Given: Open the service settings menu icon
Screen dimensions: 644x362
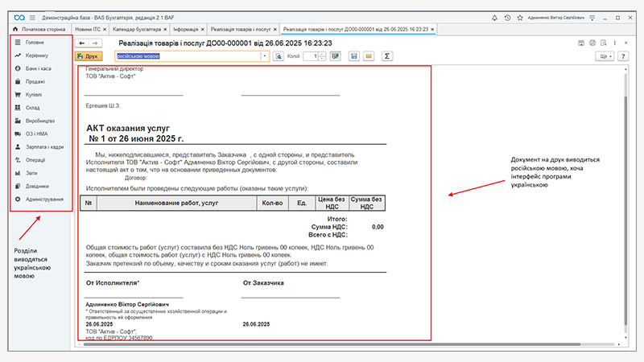Looking at the screenshot, I should point(592,18).
